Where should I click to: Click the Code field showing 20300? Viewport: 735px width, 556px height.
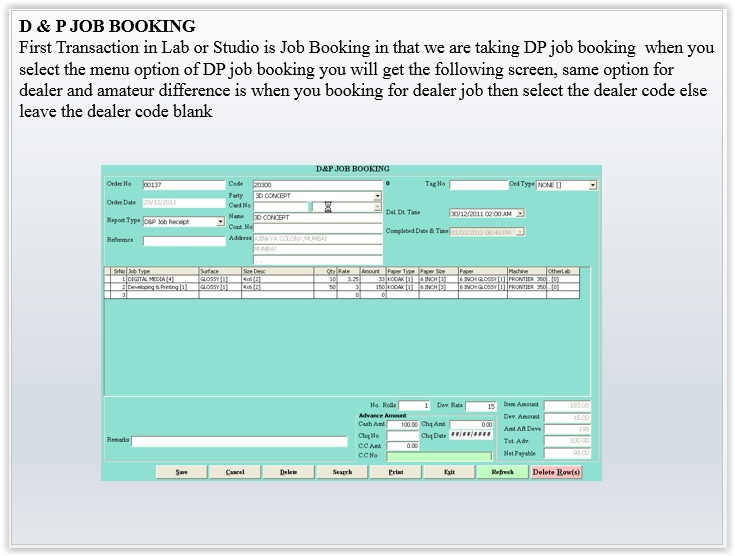point(318,185)
